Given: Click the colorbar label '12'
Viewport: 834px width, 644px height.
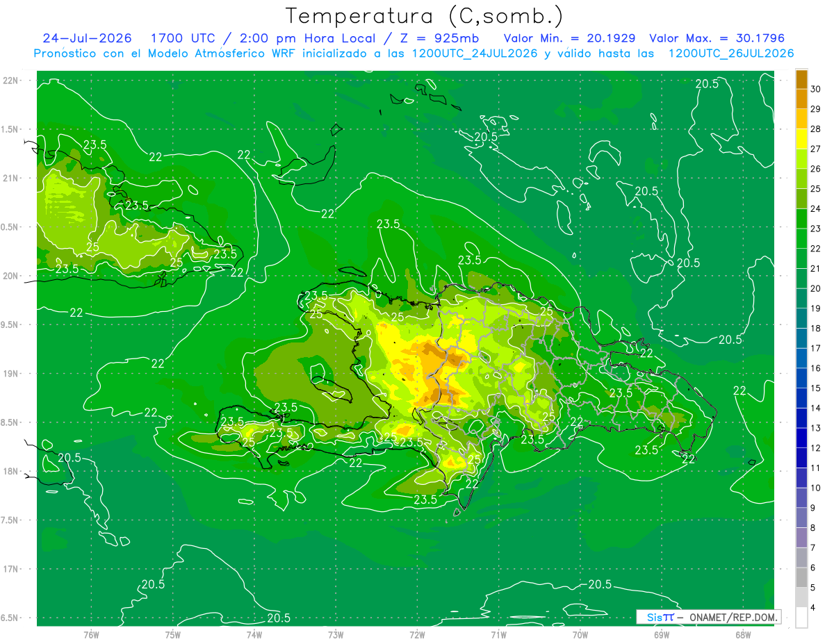Looking at the screenshot, I should (x=815, y=448).
